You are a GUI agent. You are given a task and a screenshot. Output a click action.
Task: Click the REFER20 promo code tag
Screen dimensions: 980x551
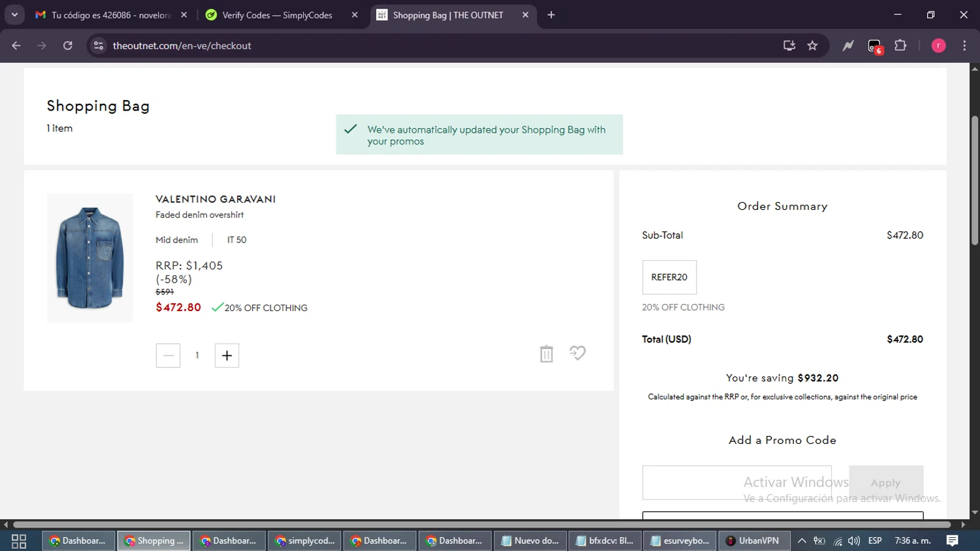pyautogui.click(x=669, y=277)
